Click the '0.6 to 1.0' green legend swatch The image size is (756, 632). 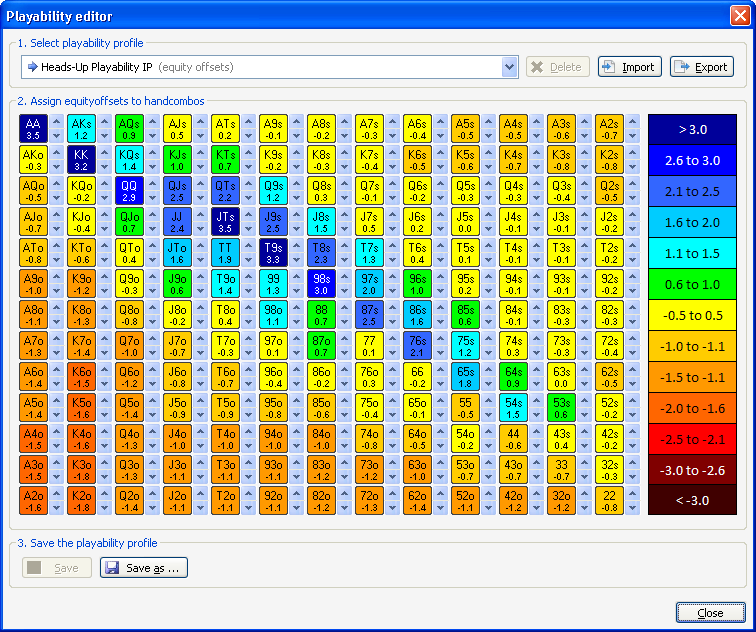692,284
